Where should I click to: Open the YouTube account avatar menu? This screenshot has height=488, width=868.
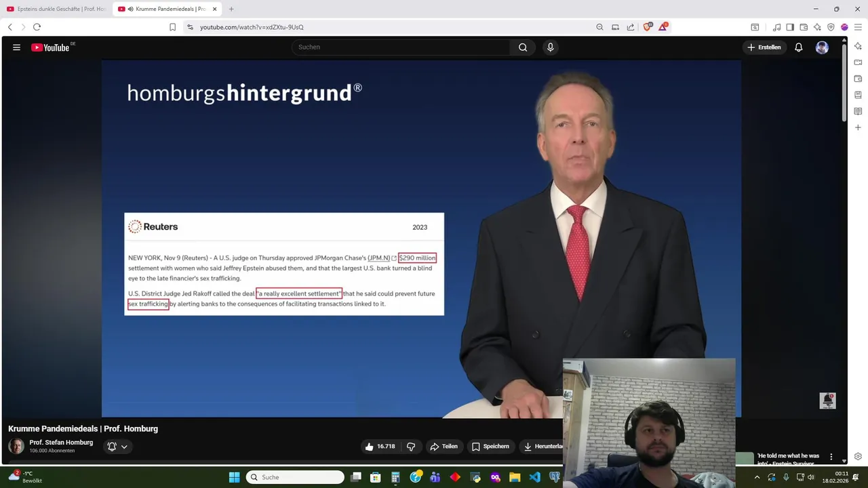[x=822, y=47]
